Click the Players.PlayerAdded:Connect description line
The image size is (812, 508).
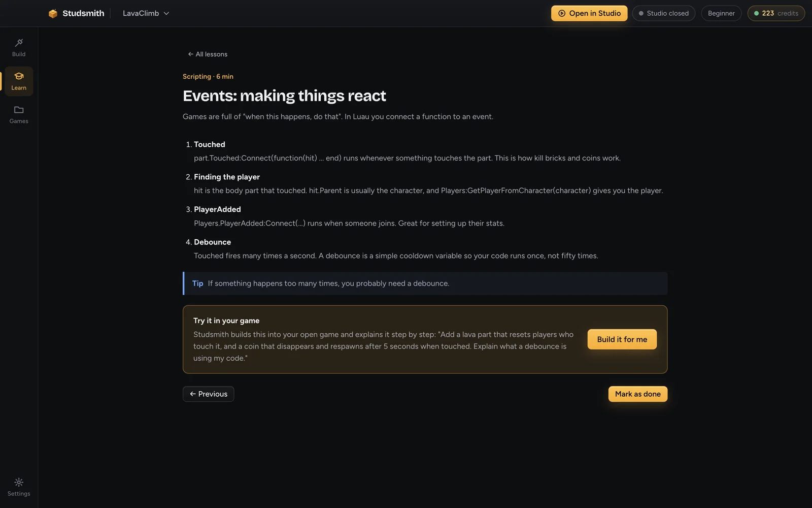coord(349,224)
